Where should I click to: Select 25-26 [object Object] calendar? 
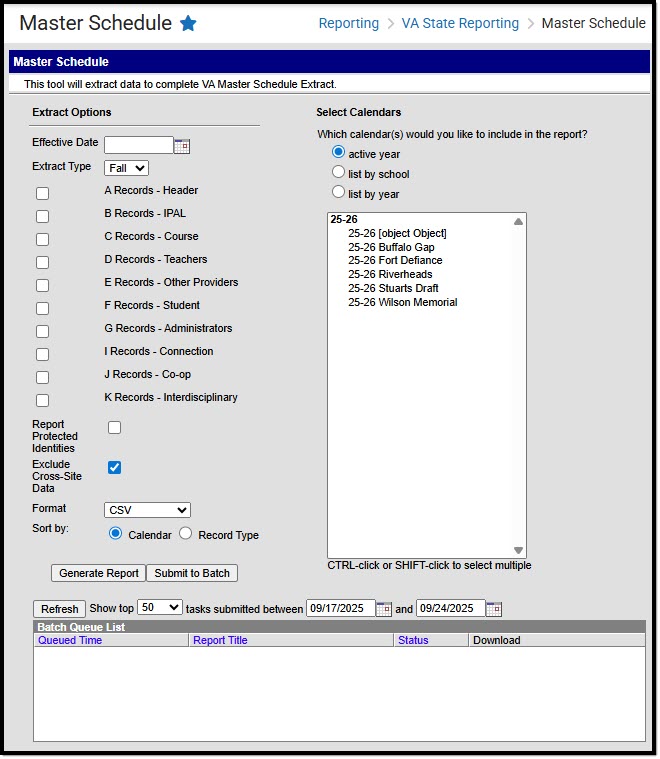[397, 233]
